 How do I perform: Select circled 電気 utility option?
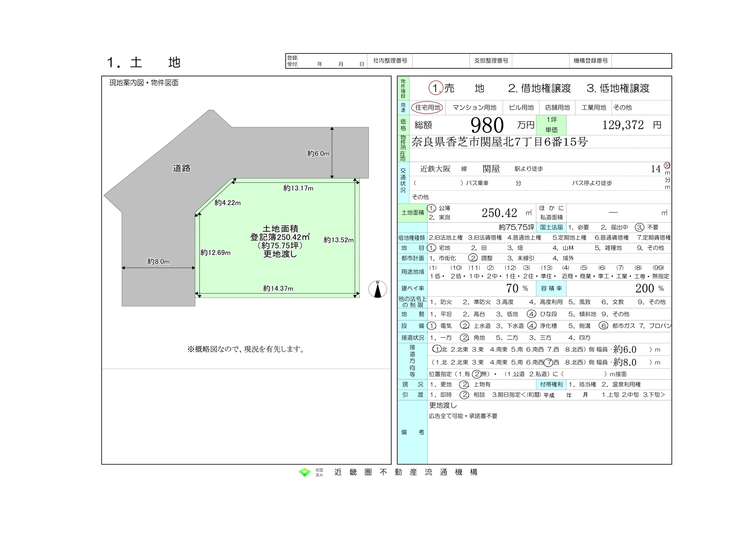tap(439, 326)
